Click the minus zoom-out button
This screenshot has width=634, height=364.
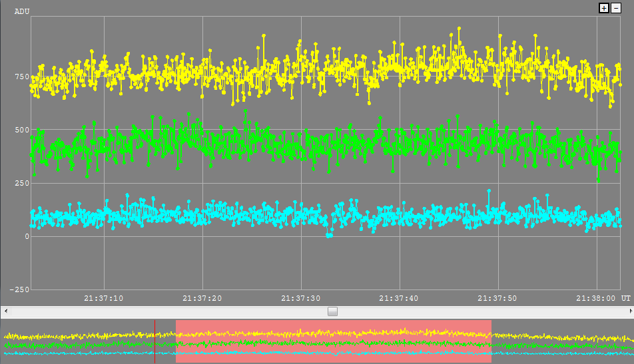[x=615, y=8]
